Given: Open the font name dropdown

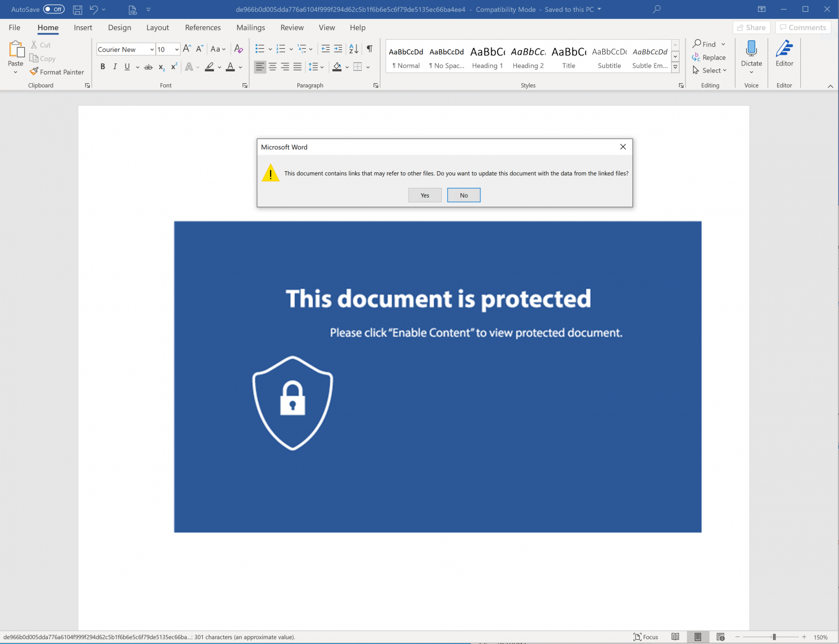Looking at the screenshot, I should click(x=152, y=49).
